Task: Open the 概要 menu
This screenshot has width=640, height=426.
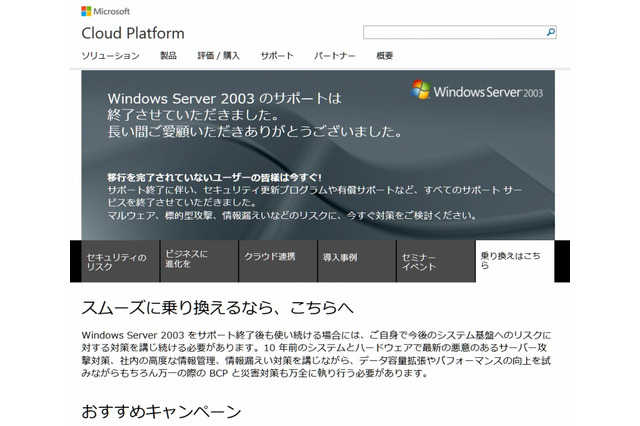Action: (384, 55)
